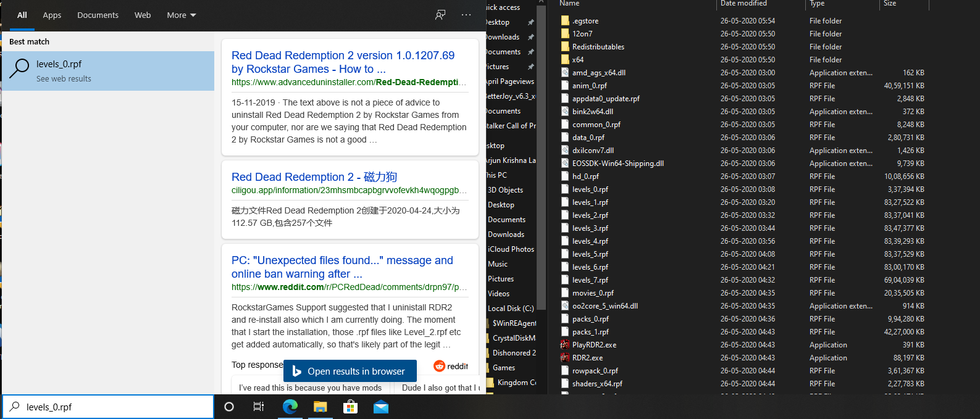Select the levels_7.rpf file row
Screen dimensions: 980x419
(x=743, y=280)
